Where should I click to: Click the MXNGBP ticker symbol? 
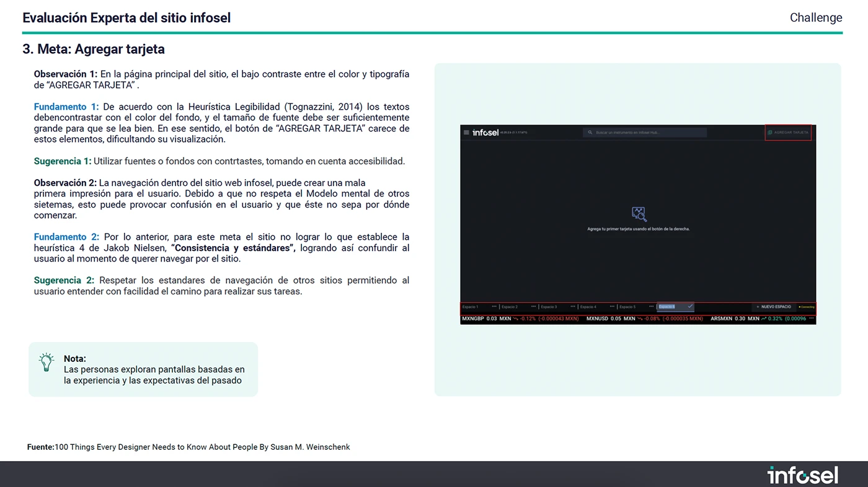point(472,318)
